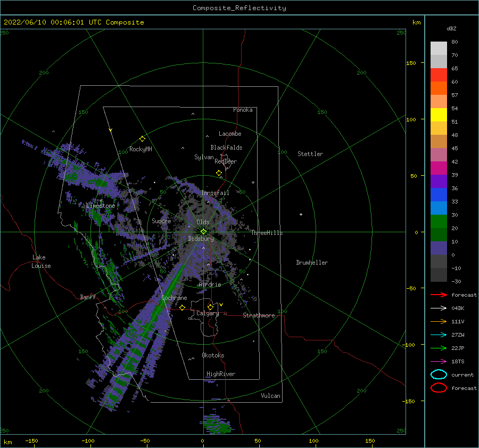The height and width of the screenshot is (448, 479).
Task: Click the yellow diamond marker beside Cochrane
Action: (x=182, y=307)
